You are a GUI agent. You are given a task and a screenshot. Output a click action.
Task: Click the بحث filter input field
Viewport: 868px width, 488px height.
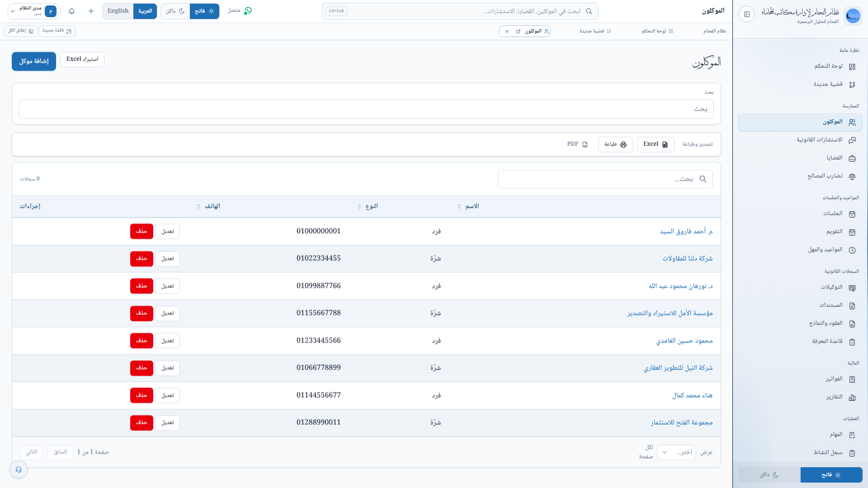[x=366, y=109]
